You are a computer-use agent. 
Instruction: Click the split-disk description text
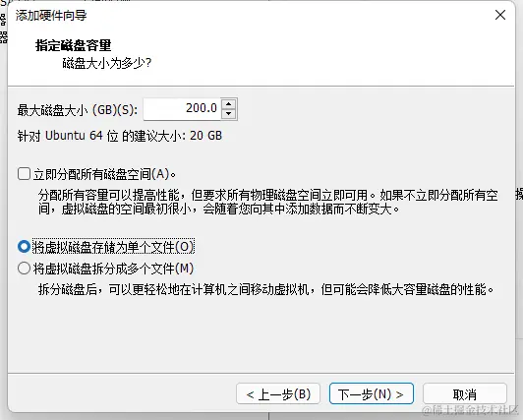(265, 289)
